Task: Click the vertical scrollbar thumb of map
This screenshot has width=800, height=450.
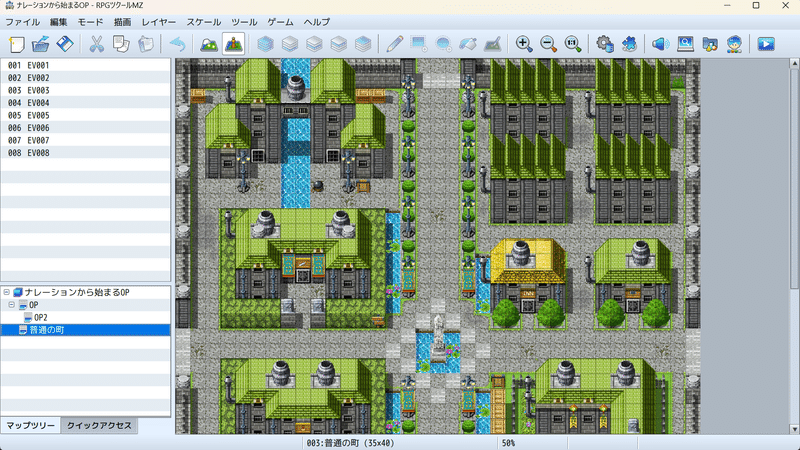Action: (794, 178)
